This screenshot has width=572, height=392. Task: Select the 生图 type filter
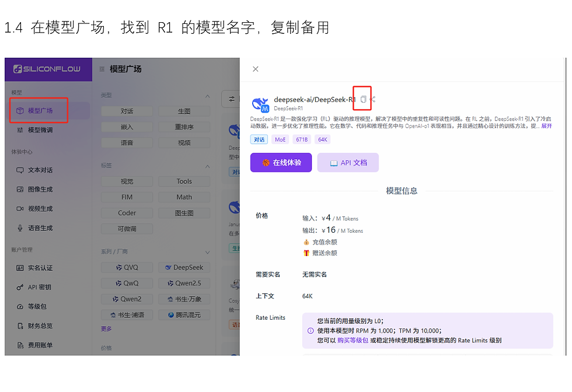[x=184, y=111]
